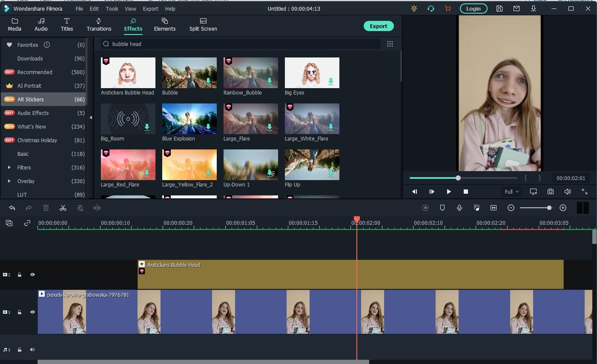Viewport: 597px width, 364px height.
Task: Open the Tools menu
Action: (x=112, y=9)
